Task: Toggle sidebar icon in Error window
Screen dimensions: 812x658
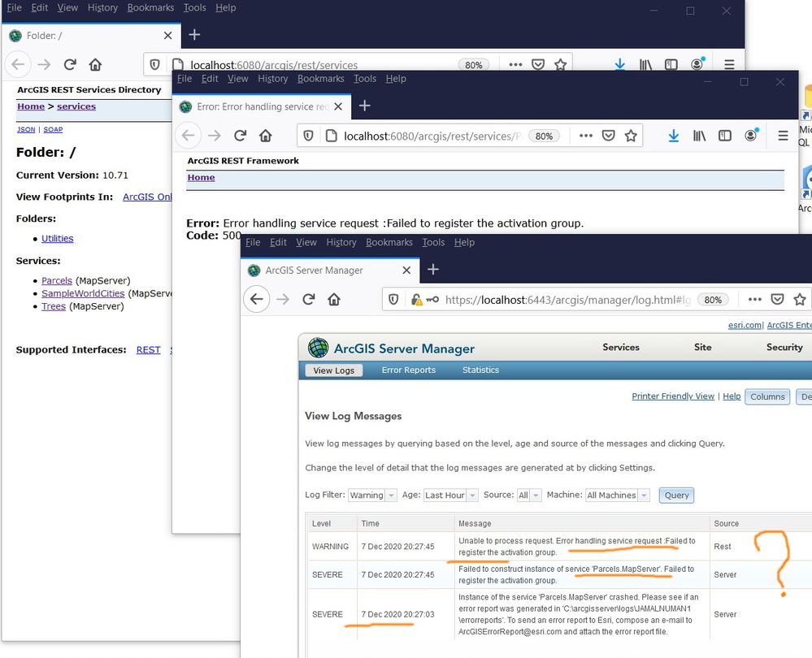Action: 725,136
